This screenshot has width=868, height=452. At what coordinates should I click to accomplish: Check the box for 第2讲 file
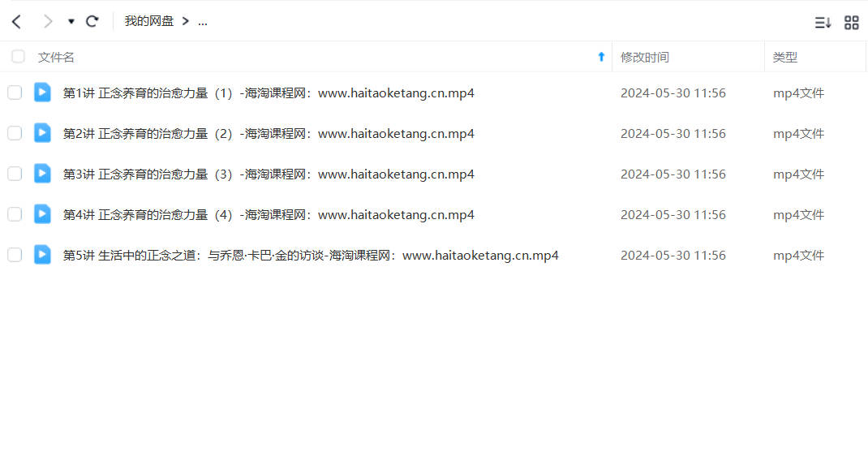15,133
